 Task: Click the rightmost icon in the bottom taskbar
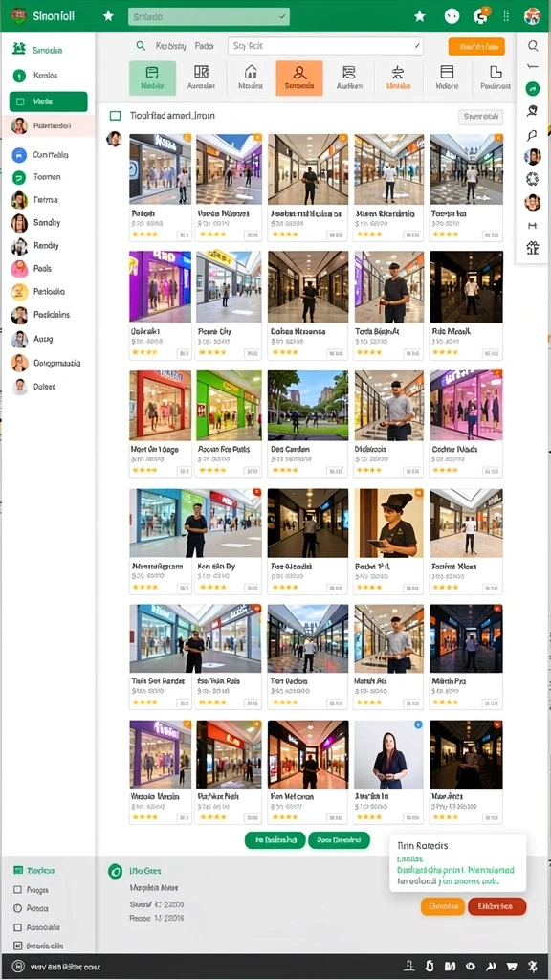point(532,967)
